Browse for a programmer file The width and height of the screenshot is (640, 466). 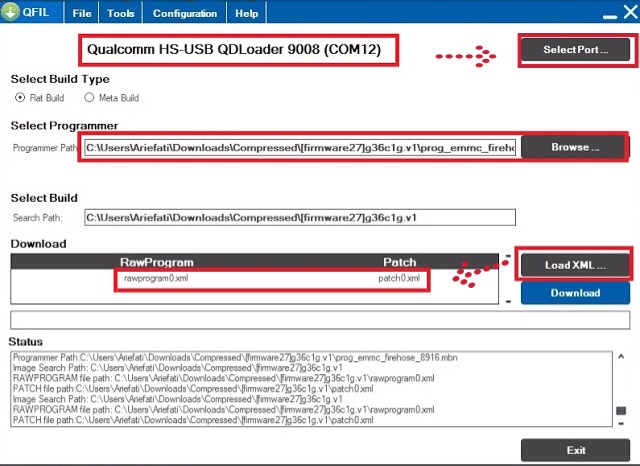(574, 147)
